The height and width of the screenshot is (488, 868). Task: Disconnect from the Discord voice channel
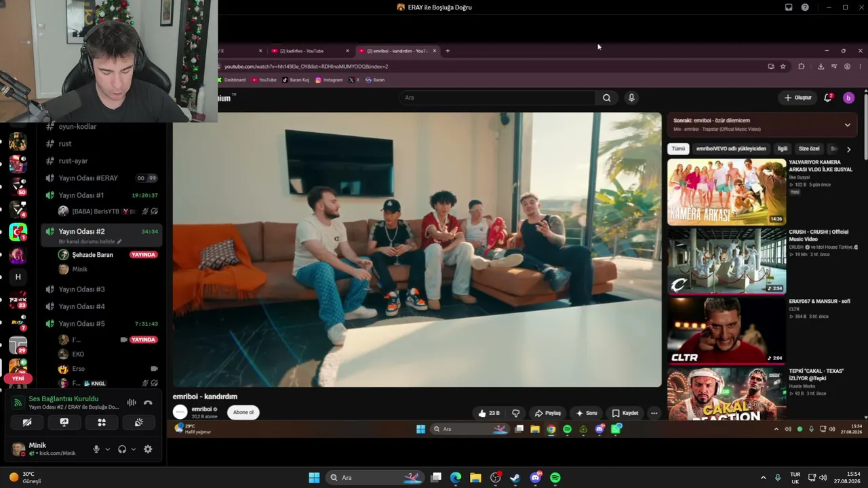(148, 403)
